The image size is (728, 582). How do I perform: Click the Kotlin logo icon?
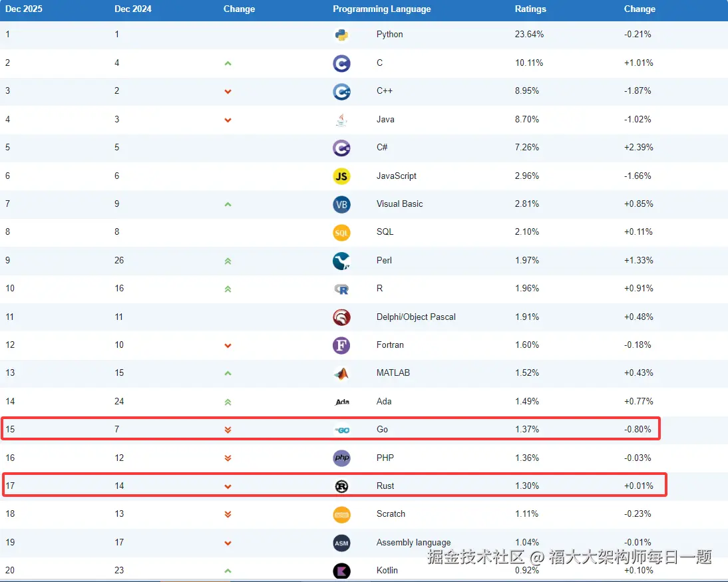click(342, 571)
